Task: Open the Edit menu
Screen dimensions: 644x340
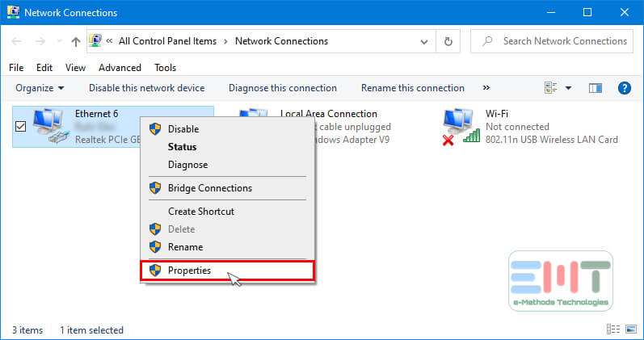Action: pos(44,67)
